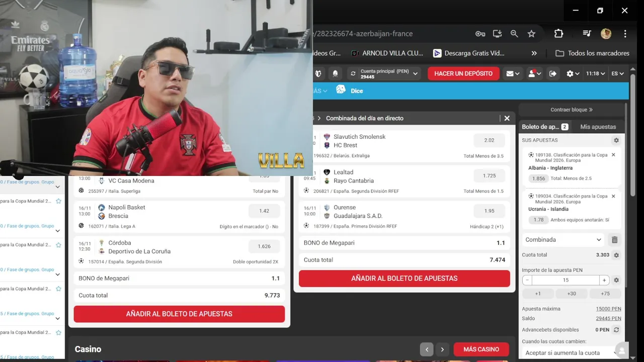644x362 pixels.
Task: Increase stake with the plus button
Action: pyautogui.click(x=604, y=280)
